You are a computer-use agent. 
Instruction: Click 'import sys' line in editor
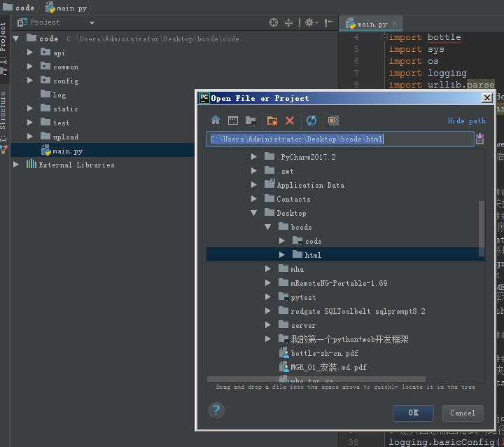[x=416, y=49]
